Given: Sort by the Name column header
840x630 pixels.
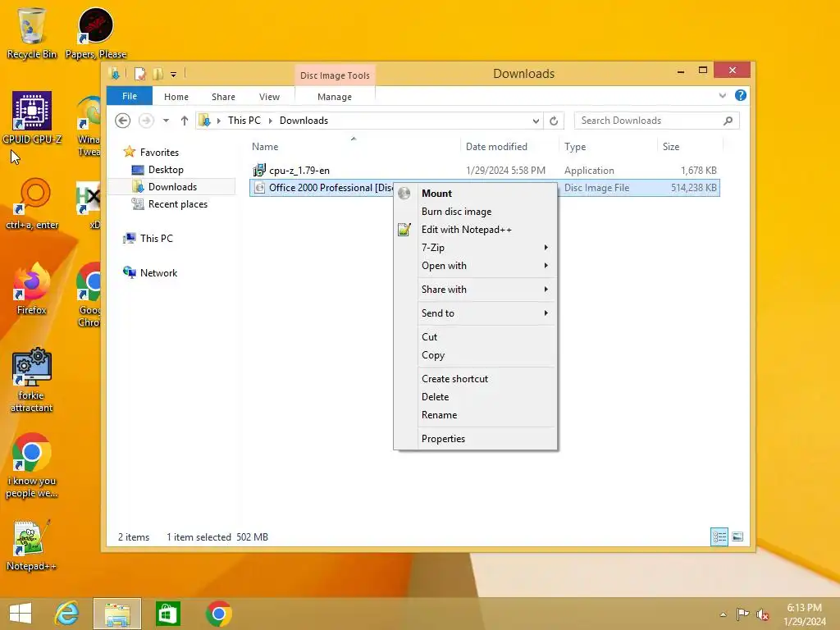Looking at the screenshot, I should pos(354,147).
